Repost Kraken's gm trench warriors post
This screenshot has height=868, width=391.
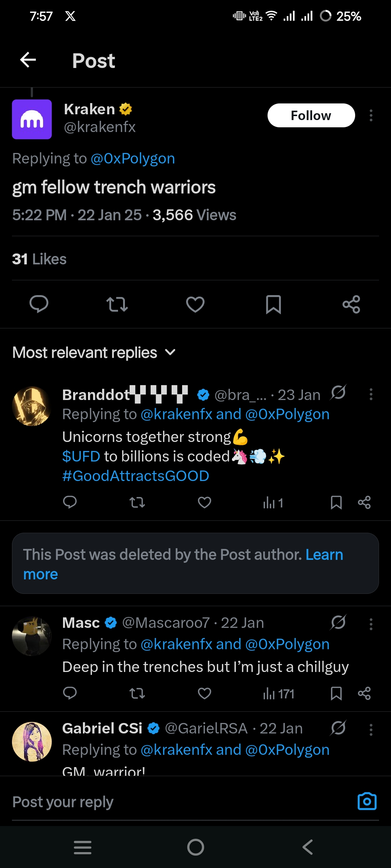pyautogui.click(x=117, y=304)
